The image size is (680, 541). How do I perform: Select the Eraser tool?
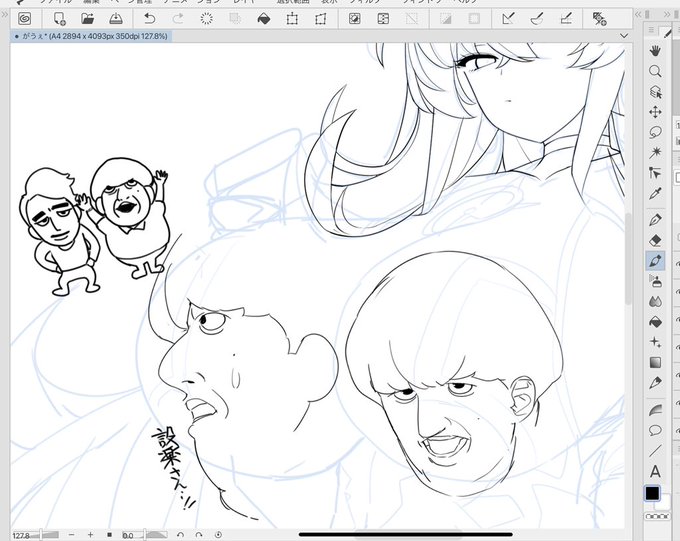tap(655, 240)
